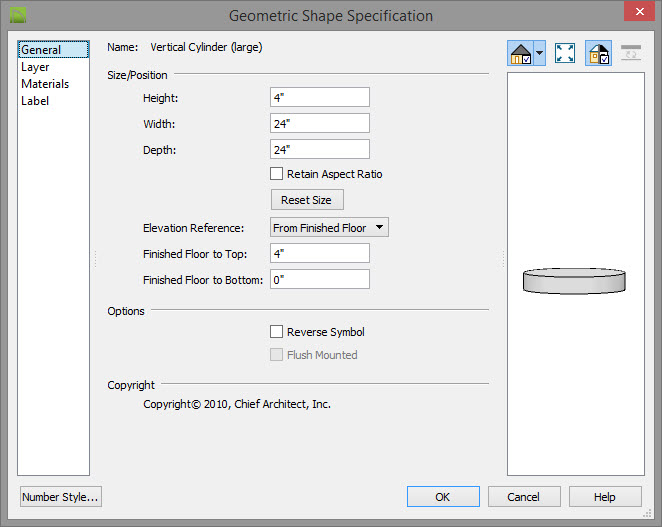This screenshot has width=662, height=527.
Task: Select the Layer panel item
Action: (x=35, y=67)
